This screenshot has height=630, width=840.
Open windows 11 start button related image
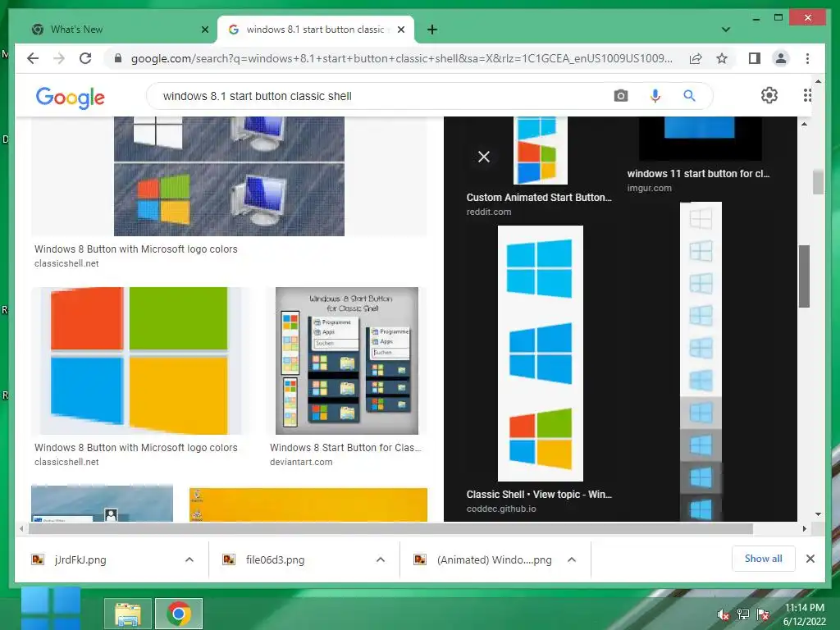coord(701,138)
